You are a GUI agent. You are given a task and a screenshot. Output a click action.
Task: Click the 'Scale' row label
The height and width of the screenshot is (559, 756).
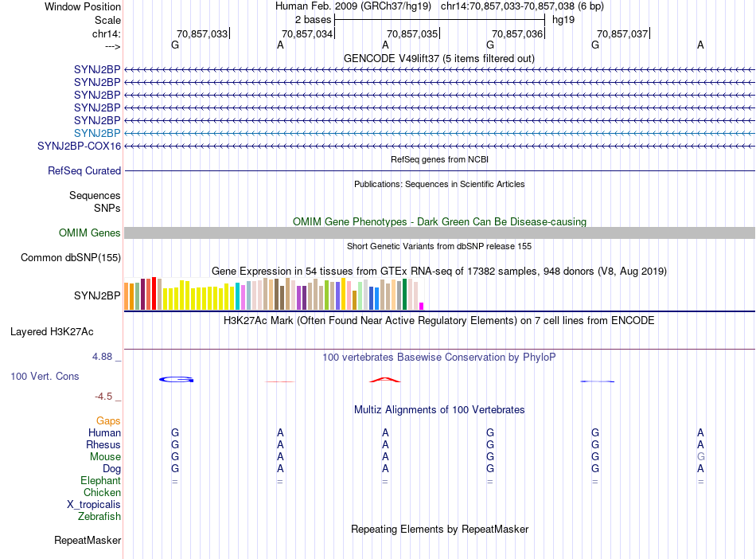[107, 20]
